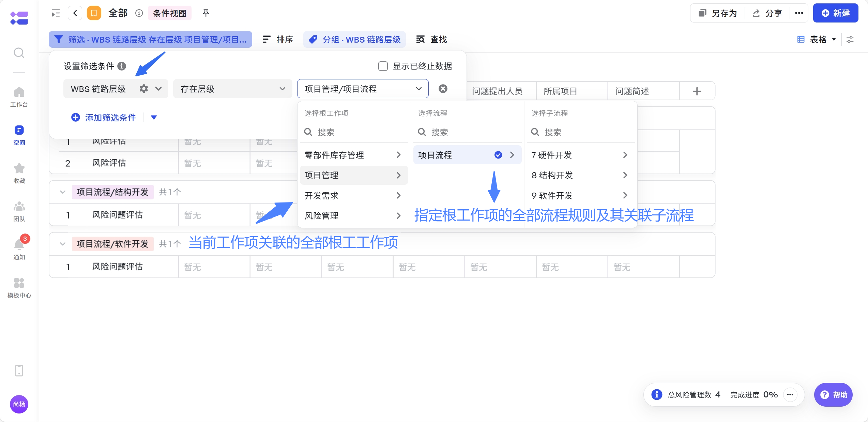The image size is (868, 422).
Task: Click the 问题简述 column header
Action: 632,91
